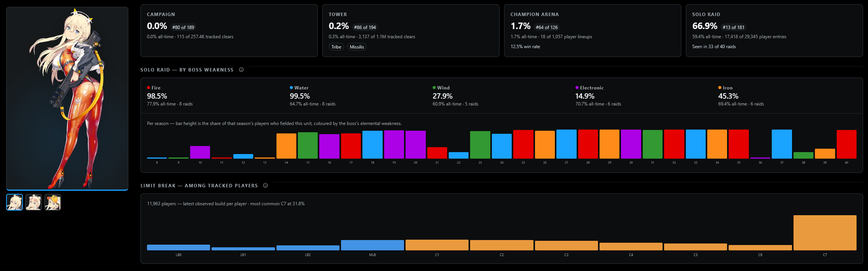Viewport: 868px width, 271px height.
Task: Select the third skin thumbnail with orange cap
Action: (x=53, y=202)
